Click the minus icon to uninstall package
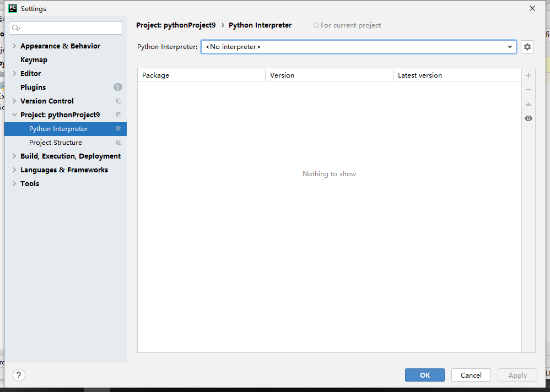The image size is (550, 392). (529, 90)
